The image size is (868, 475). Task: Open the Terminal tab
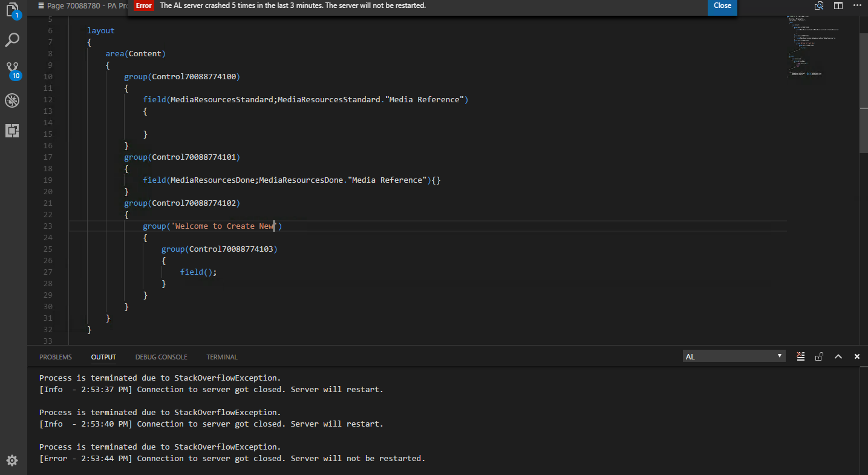point(222,357)
